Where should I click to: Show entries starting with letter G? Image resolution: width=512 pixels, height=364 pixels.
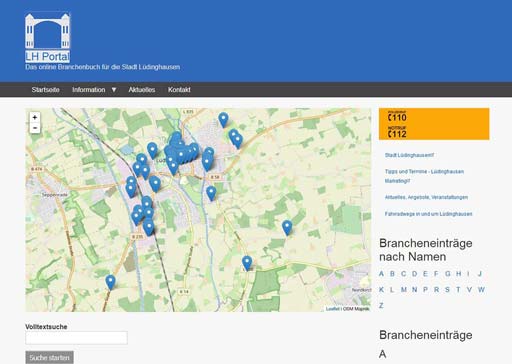[x=447, y=274]
